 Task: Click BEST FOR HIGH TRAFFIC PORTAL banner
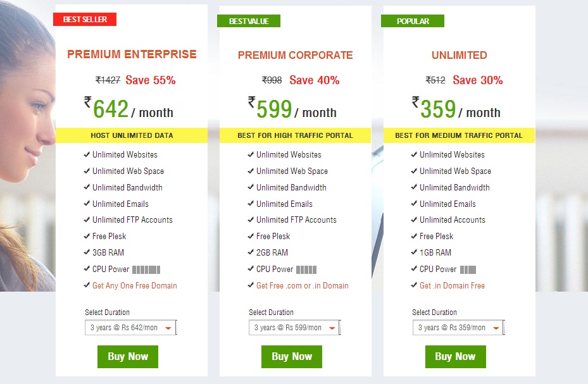click(295, 135)
